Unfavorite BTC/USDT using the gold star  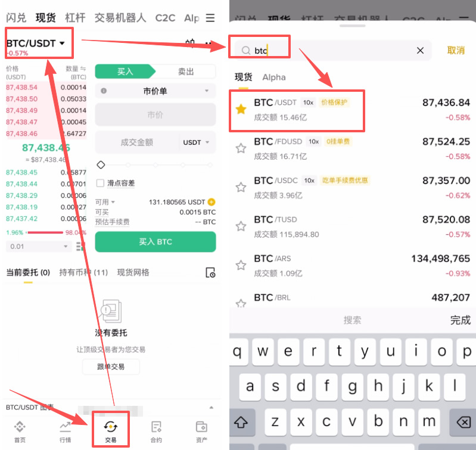241,109
